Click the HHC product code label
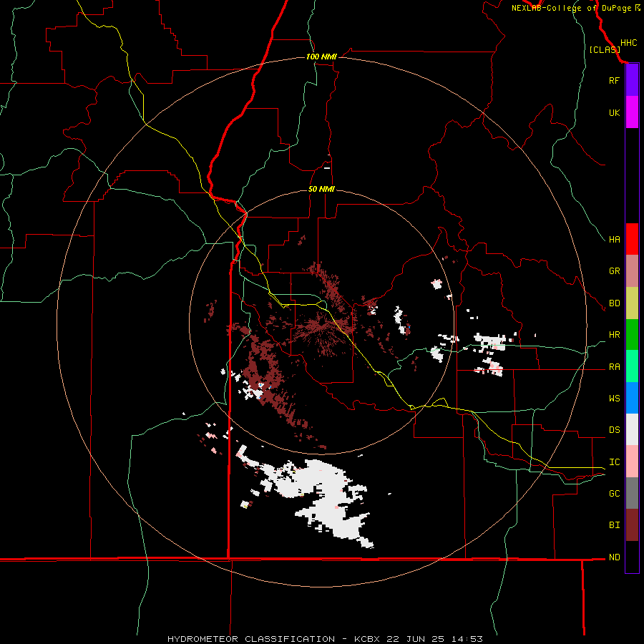The width and height of the screenshot is (644, 644). click(x=629, y=43)
